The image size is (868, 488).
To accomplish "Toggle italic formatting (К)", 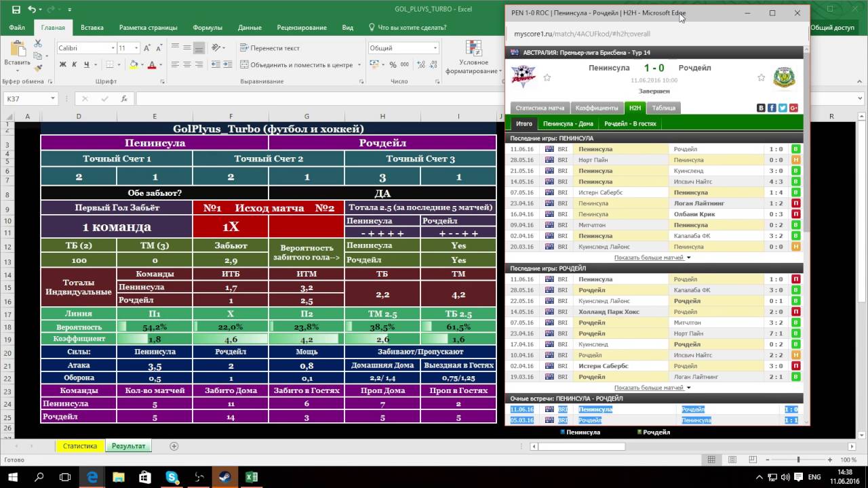I will click(73, 65).
